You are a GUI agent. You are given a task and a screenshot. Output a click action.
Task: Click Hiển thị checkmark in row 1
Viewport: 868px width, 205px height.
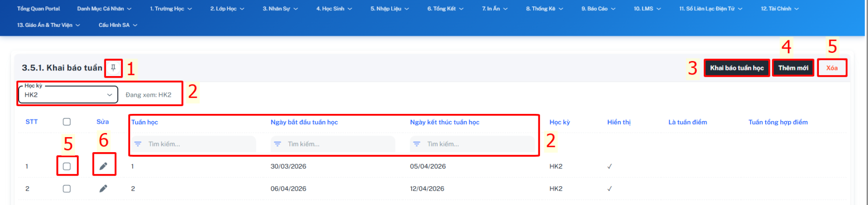coord(610,166)
